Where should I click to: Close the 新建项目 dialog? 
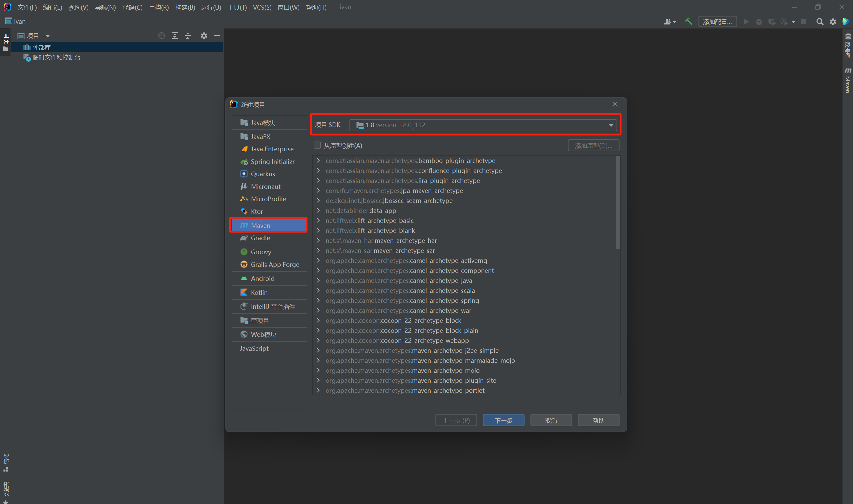(615, 104)
